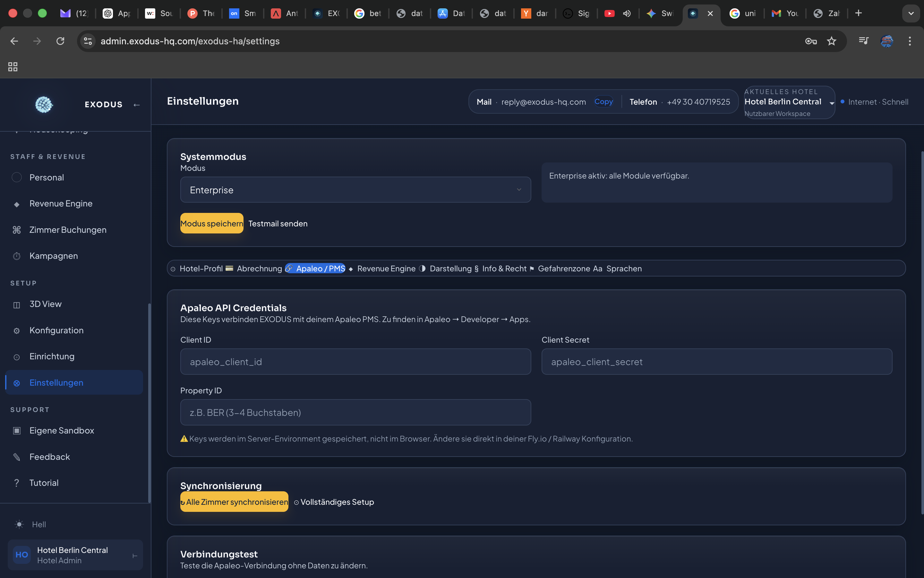Viewport: 924px width, 578px height.
Task: Open Feedback in the sidebar
Action: point(74,457)
